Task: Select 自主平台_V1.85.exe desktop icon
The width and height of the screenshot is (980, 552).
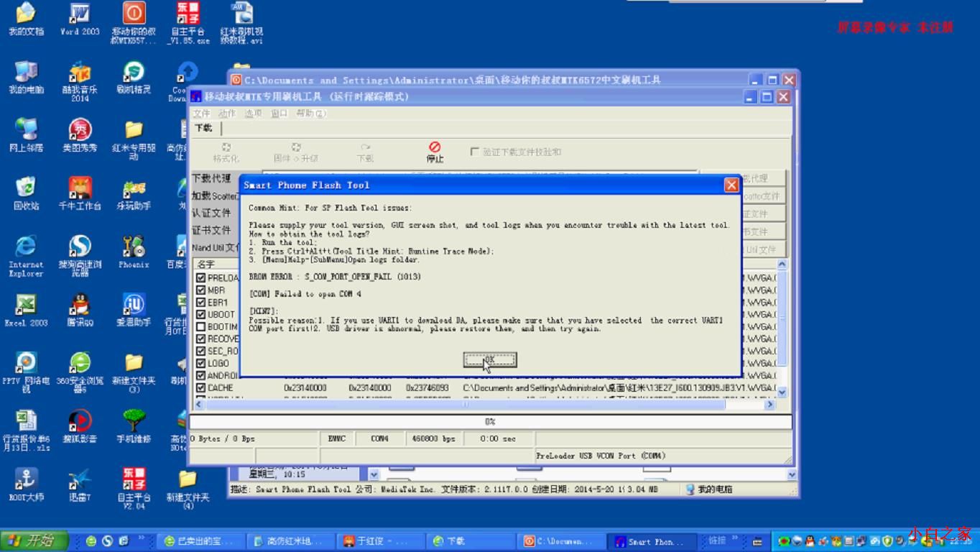Action: click(188, 24)
